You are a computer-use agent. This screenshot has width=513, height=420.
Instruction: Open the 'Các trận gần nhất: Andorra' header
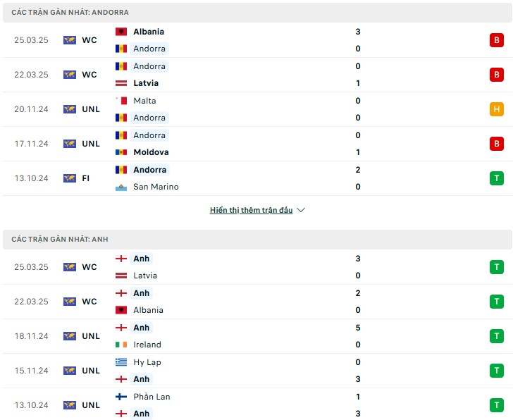click(x=257, y=13)
